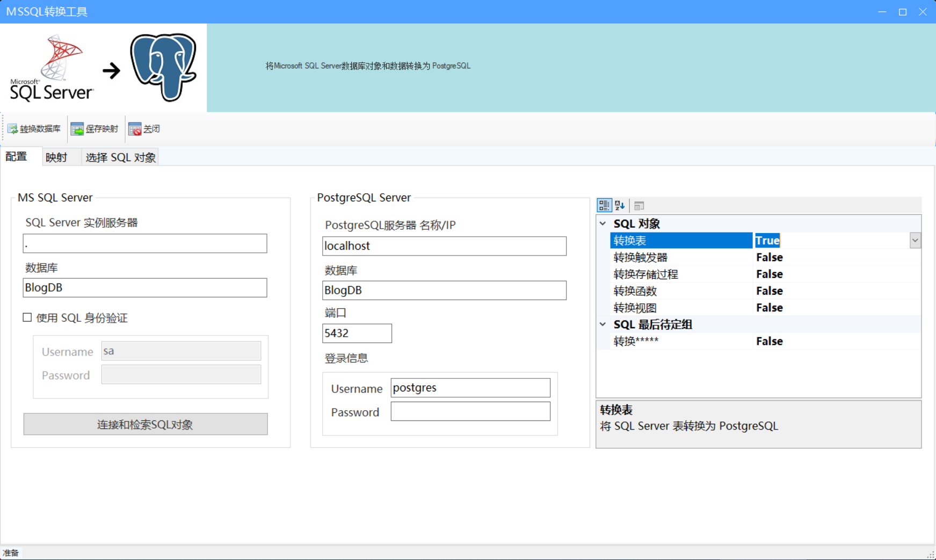Click the False value for 转换视图

tap(770, 308)
